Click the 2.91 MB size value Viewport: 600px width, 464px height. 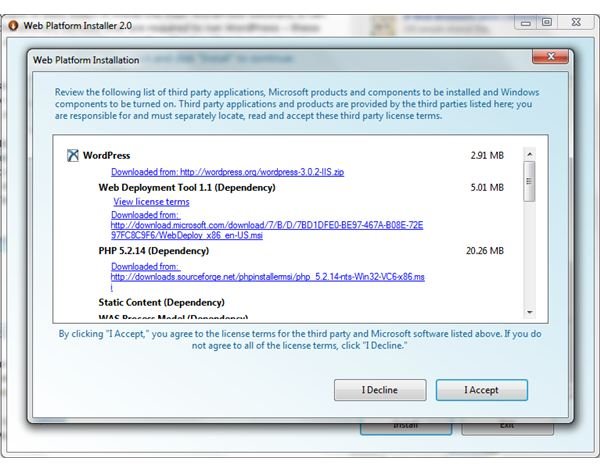click(x=487, y=155)
